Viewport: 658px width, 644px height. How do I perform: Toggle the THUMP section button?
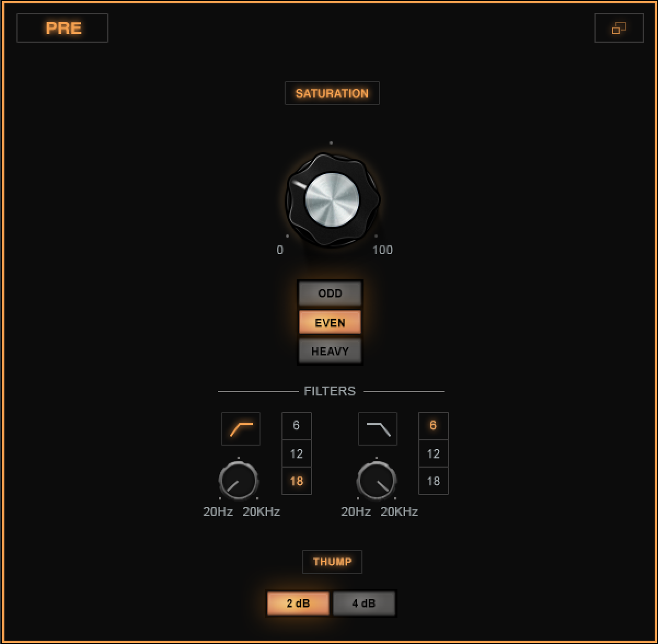pos(332,562)
